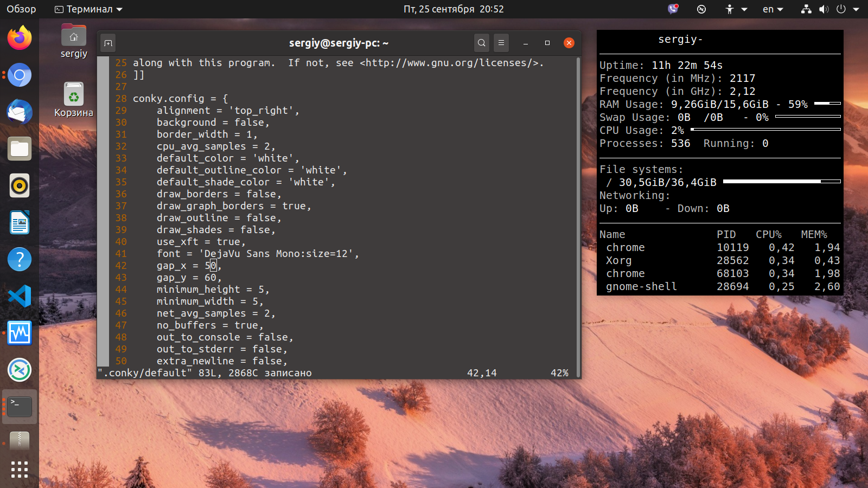Open Visual Studio Code from dock

[20, 296]
